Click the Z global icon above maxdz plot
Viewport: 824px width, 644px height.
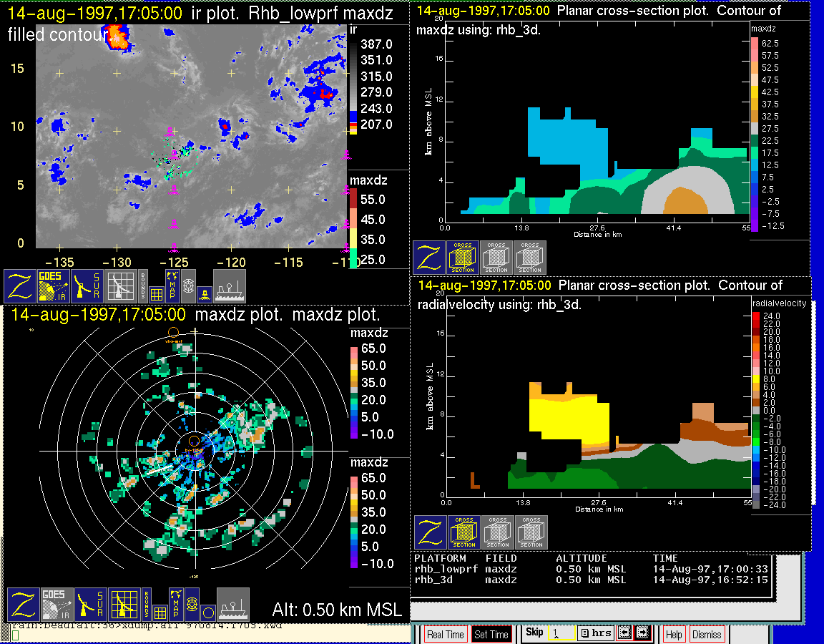pos(21,286)
